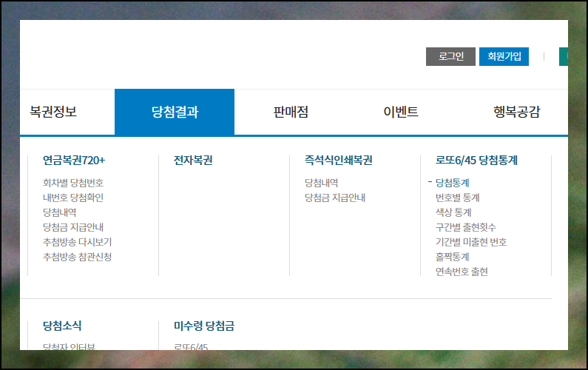588x370 pixels.
Task: Open 기간별 미출현 번호 link
Action: click(471, 242)
